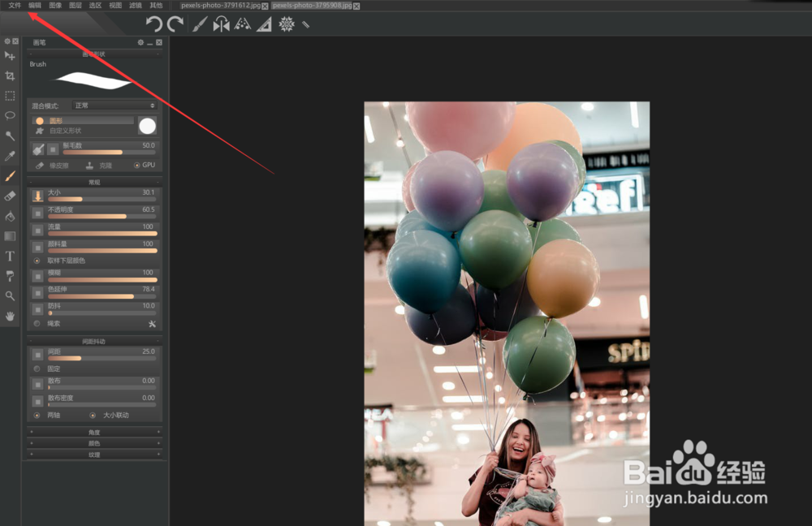Enable the 橡皮擦 brush mode
This screenshot has height=526, width=812.
click(52, 166)
